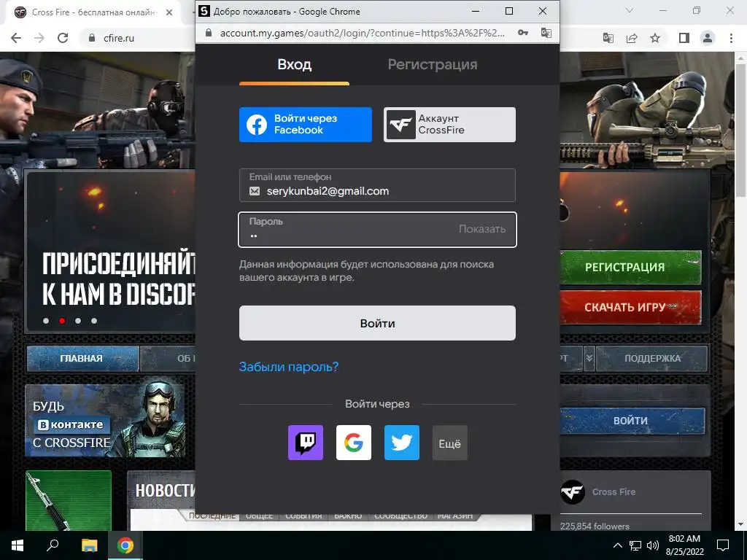Open the Cross Fire logo in followers widget
This screenshot has width=747, height=560.
[572, 492]
